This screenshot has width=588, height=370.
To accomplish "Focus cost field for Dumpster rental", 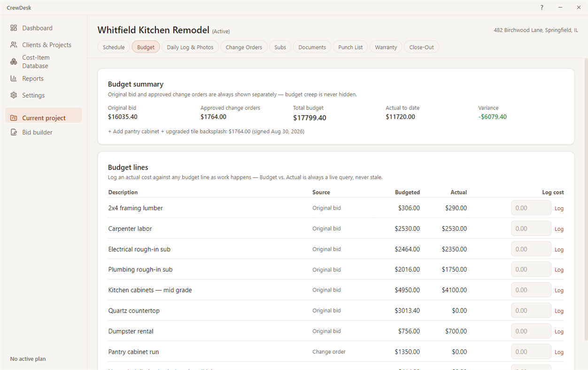I will pos(531,331).
